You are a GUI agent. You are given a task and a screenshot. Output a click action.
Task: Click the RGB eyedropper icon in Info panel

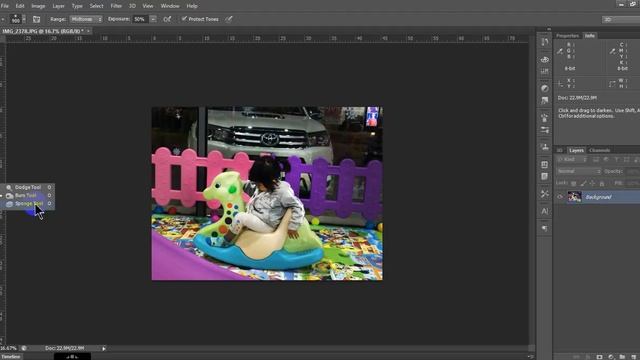pyautogui.click(x=560, y=51)
